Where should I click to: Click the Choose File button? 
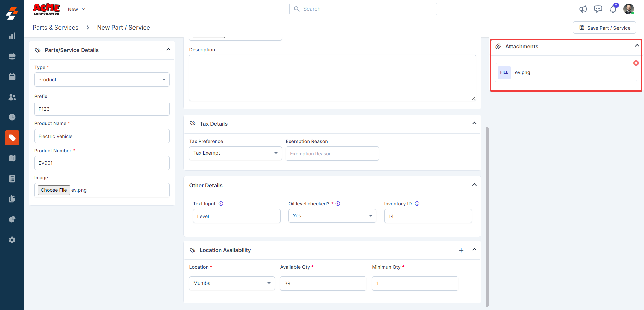coord(54,190)
